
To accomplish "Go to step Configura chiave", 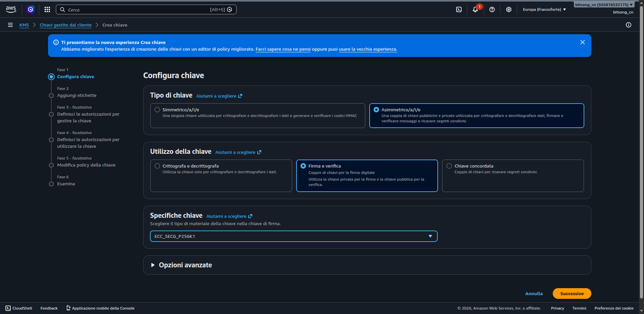I will click(x=75, y=77).
